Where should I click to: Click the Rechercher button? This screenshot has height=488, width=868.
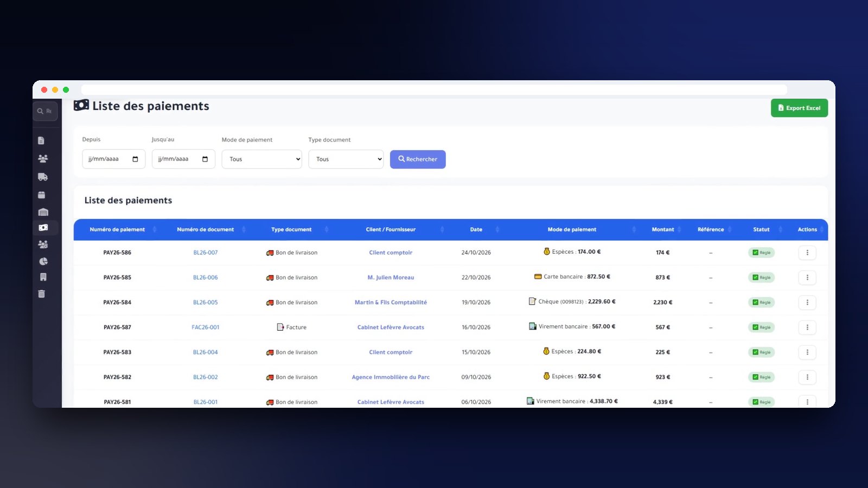tap(418, 159)
